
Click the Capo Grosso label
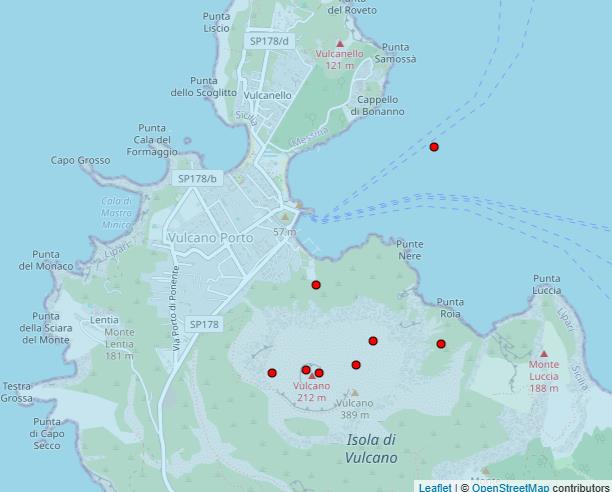(x=80, y=160)
